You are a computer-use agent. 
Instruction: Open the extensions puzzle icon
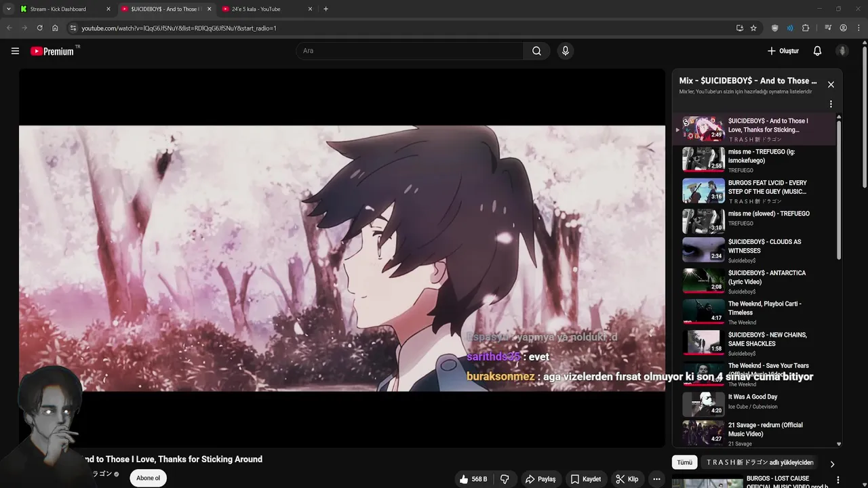(x=806, y=28)
